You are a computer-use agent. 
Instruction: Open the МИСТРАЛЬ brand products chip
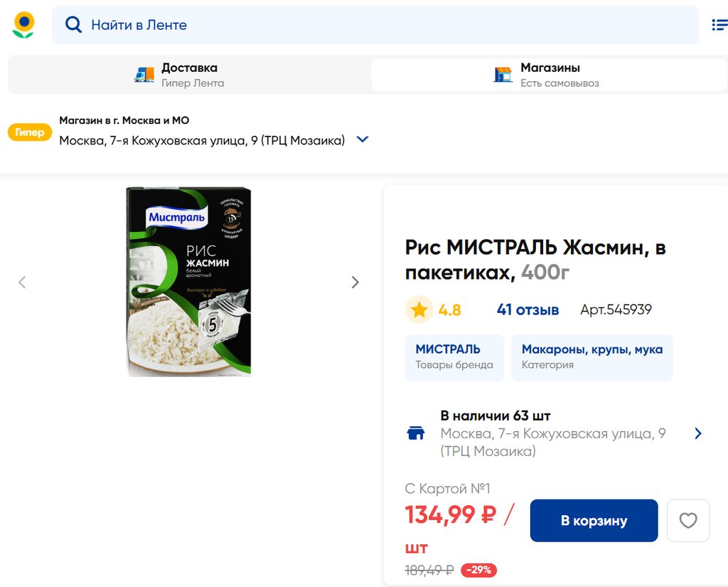pos(454,356)
